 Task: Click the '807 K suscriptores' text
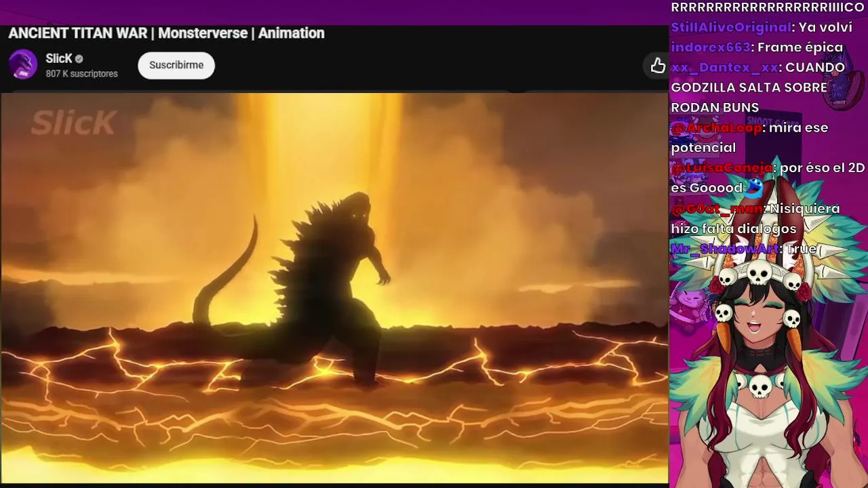coord(81,74)
